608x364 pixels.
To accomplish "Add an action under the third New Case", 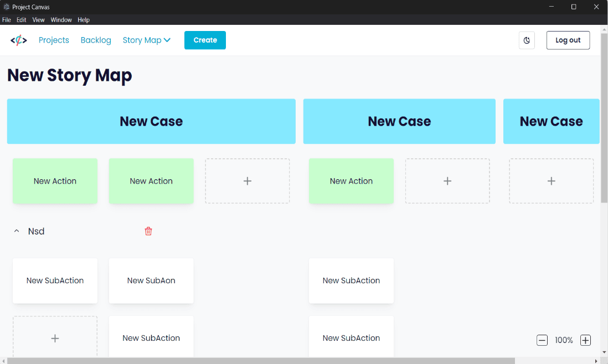I will [551, 181].
